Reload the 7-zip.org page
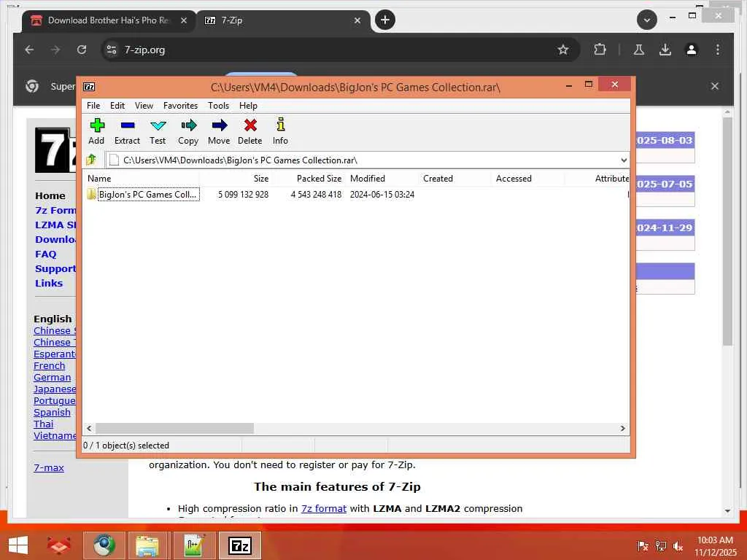The image size is (747, 560). pos(82,50)
